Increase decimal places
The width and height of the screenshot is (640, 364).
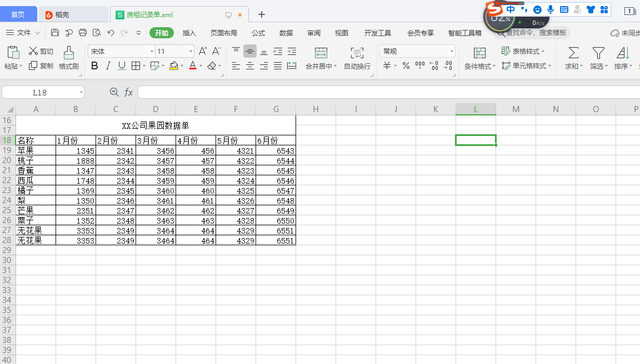pyautogui.click(x=434, y=65)
